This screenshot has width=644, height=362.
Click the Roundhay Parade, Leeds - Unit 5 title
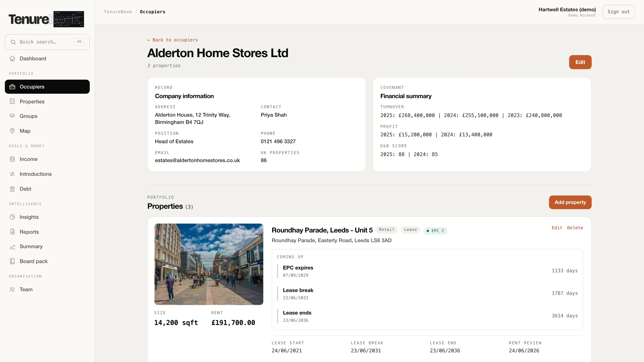click(x=322, y=230)
